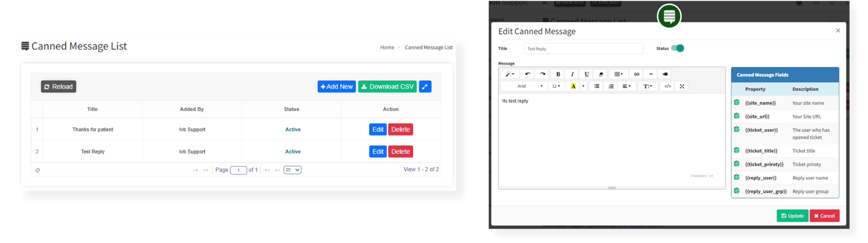
Task: Copy the {{site_name}} field icon
Action: (737, 102)
